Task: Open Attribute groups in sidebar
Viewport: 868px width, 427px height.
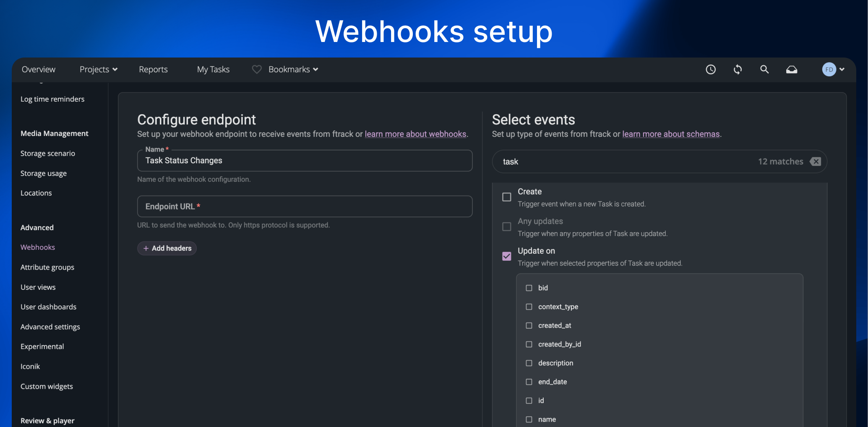Action: [x=47, y=267]
